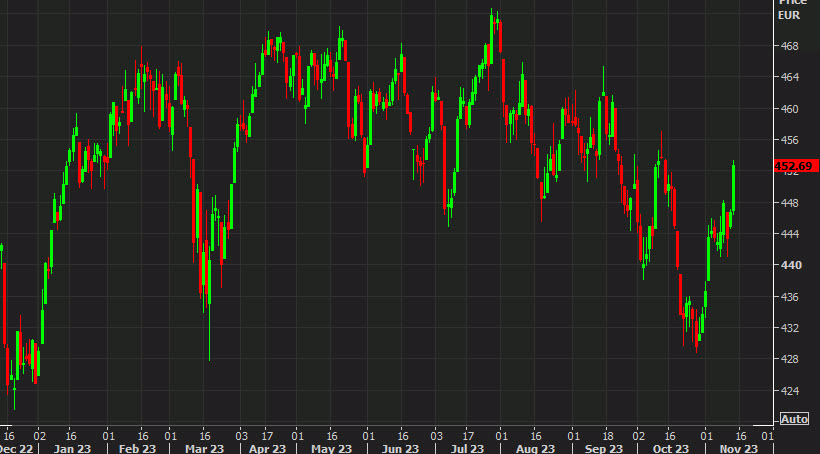Image resolution: width=820 pixels, height=454 pixels.
Task: Select the 424 price axis label
Action: pos(788,391)
